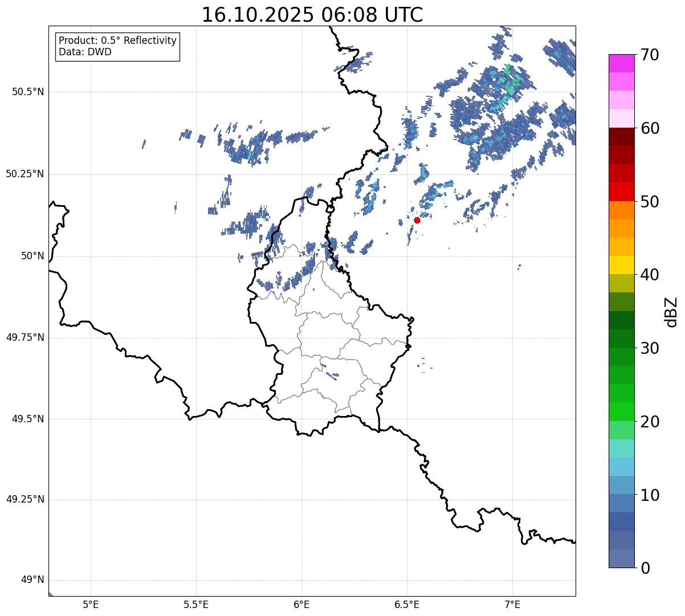Image resolution: width=685 pixels, height=616 pixels.
Task: Click the 6.5°E longitude label
Action: tap(407, 605)
